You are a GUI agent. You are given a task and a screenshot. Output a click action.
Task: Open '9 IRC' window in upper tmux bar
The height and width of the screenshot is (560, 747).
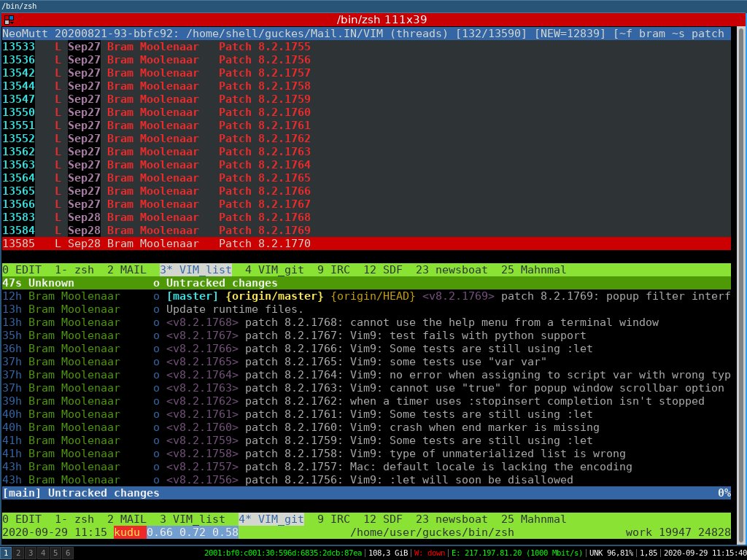click(333, 270)
